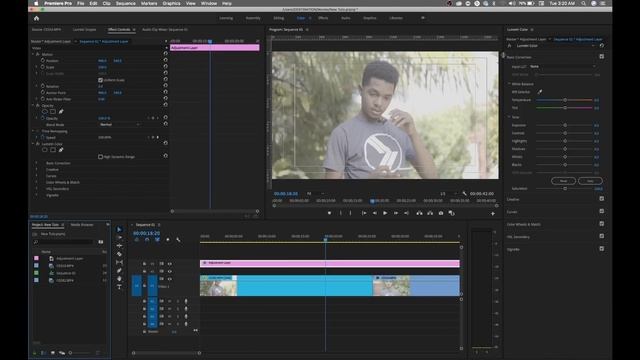
Task: Open the program monitor settings wrench
Action: (x=464, y=193)
